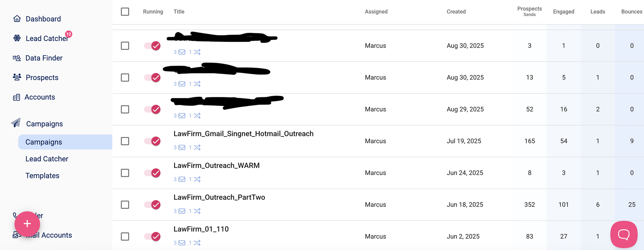Click the Prospects people icon
This screenshot has height=250, width=644.
click(17, 77)
